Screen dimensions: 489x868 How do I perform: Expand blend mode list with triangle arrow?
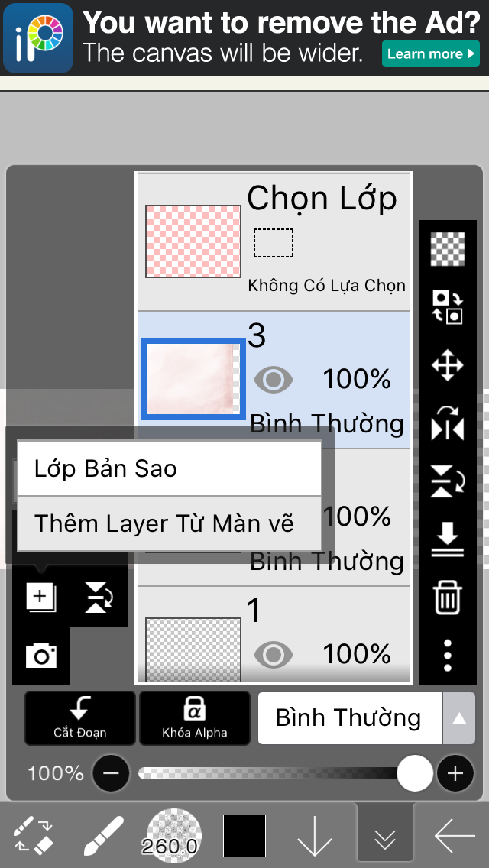point(459,718)
